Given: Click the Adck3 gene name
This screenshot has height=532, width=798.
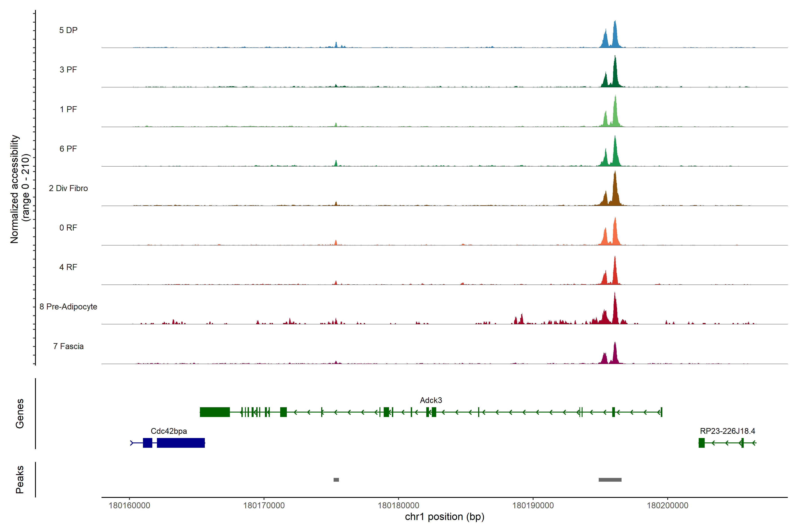Looking at the screenshot, I should click(431, 400).
